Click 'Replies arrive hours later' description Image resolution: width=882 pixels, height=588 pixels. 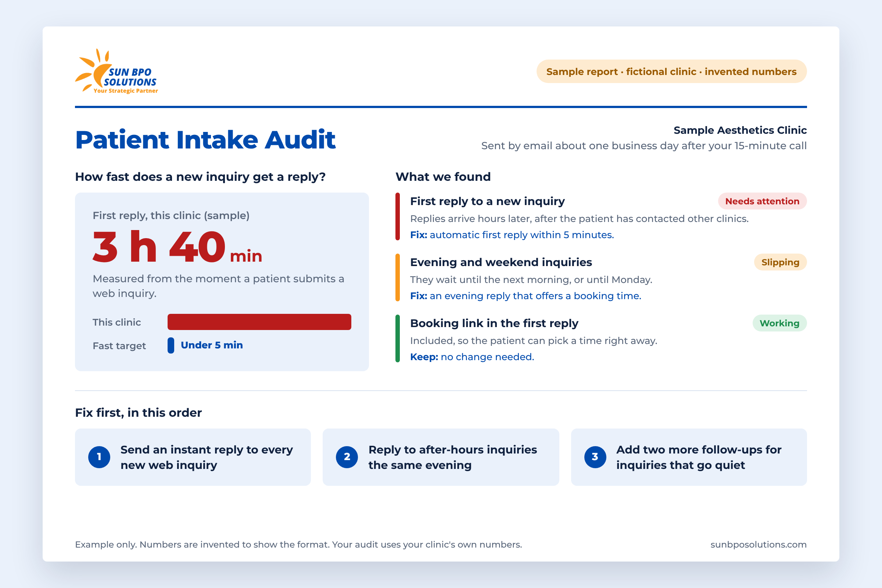(580, 219)
